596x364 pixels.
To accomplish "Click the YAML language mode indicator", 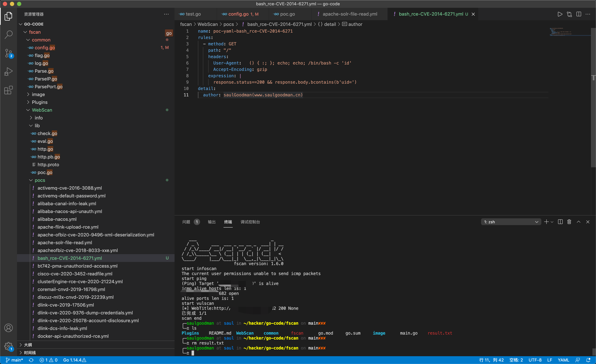I will point(564,360).
